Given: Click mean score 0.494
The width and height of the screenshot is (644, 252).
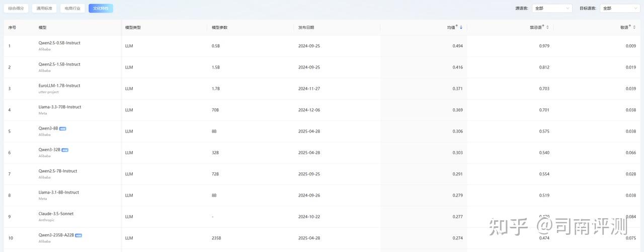Looking at the screenshot, I should tap(457, 46).
